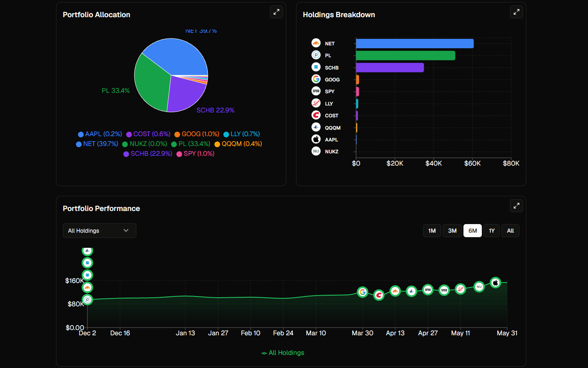Toggle NET (39.7%) in pie legend
Screen dimensions: 588x368
[97, 144]
